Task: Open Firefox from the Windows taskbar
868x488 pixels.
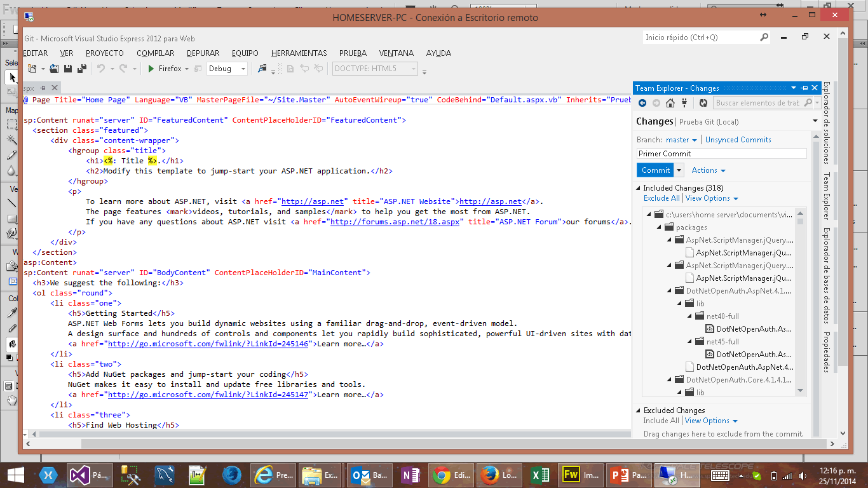Action: 498,475
